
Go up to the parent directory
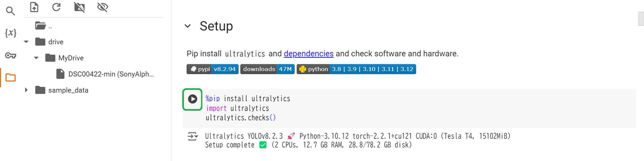[x=43, y=26]
